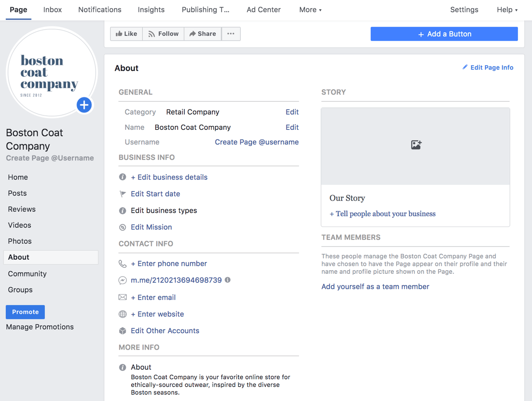Screen dimensions: 532x401
Task: Switch to the Inbox tab
Action: click(52, 9)
